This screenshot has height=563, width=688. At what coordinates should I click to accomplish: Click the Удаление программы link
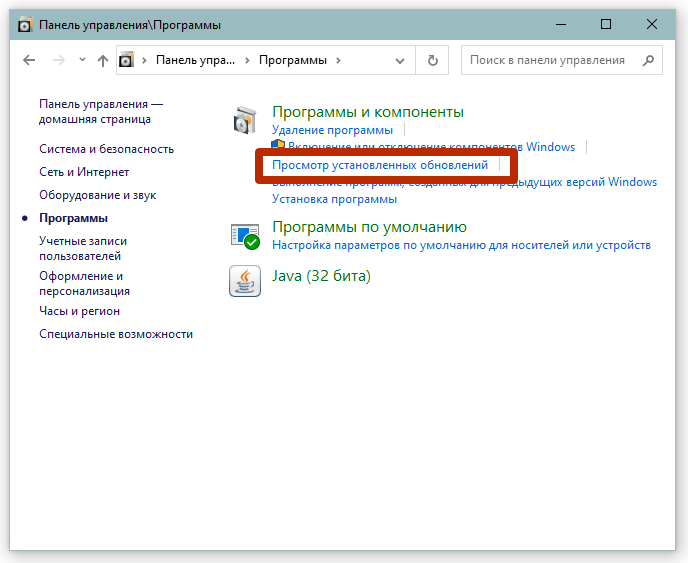332,130
